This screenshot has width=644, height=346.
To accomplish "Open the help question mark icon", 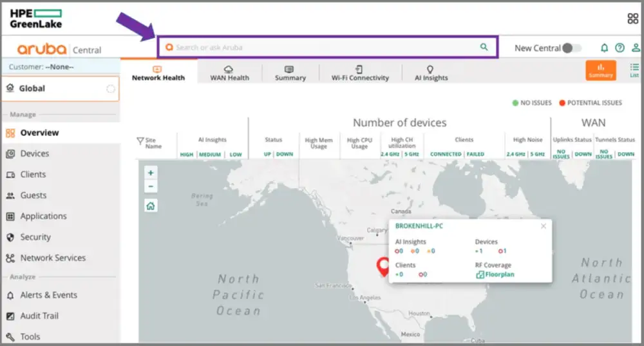I will click(x=620, y=48).
